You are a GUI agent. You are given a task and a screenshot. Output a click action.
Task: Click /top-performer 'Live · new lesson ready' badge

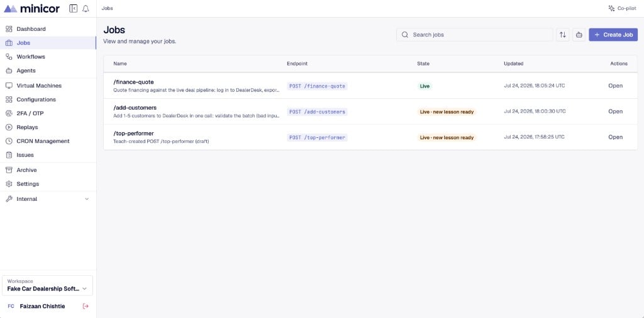[x=447, y=137]
